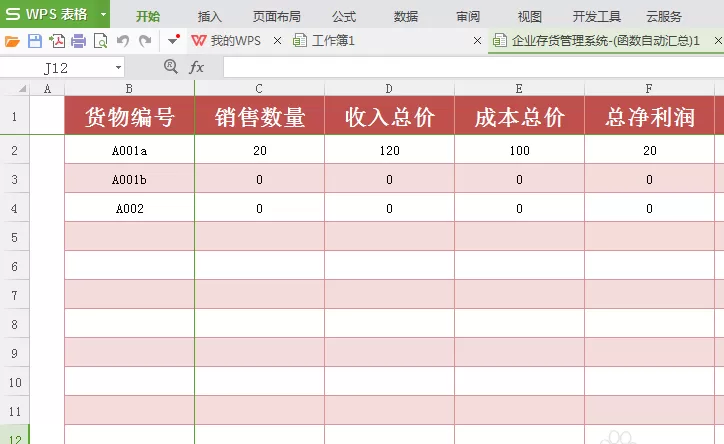Select the 100 value in 成本总价 column
Image resolution: width=724 pixels, height=444 pixels.
pyautogui.click(x=519, y=150)
